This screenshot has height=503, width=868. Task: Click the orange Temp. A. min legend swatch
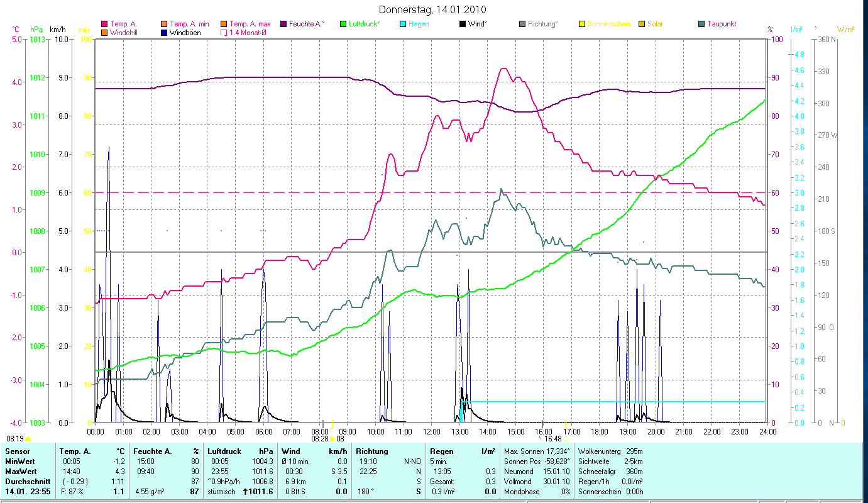click(x=164, y=24)
